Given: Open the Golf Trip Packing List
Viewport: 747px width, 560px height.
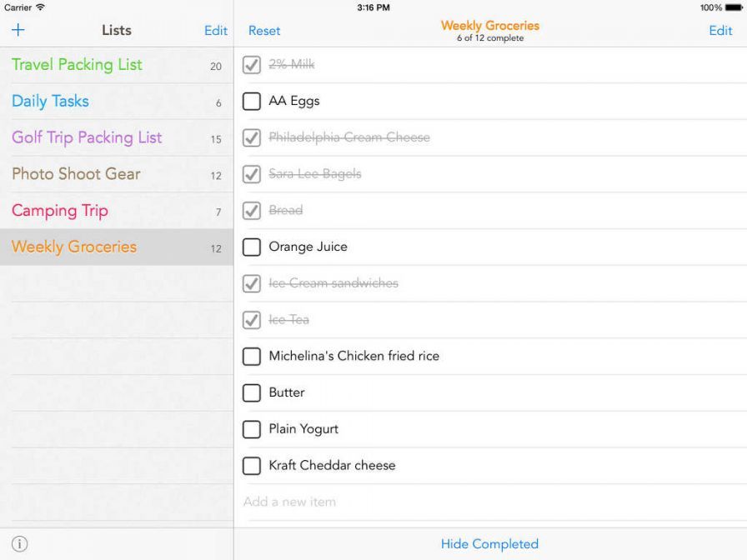Looking at the screenshot, I should [87, 137].
